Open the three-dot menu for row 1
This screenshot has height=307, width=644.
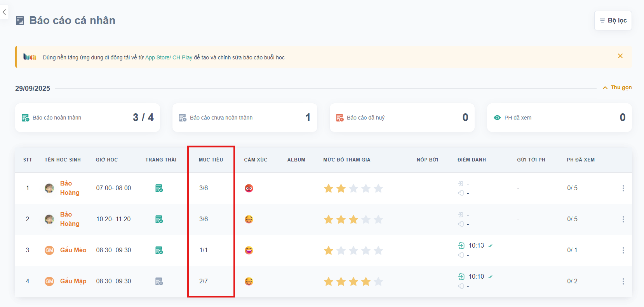pos(623,188)
